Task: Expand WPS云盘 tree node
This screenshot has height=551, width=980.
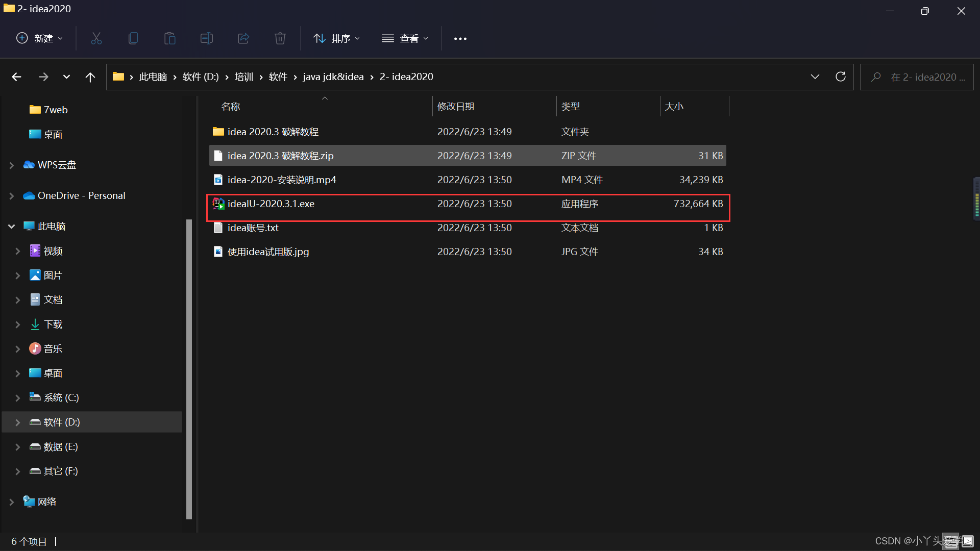Action: [x=12, y=165]
